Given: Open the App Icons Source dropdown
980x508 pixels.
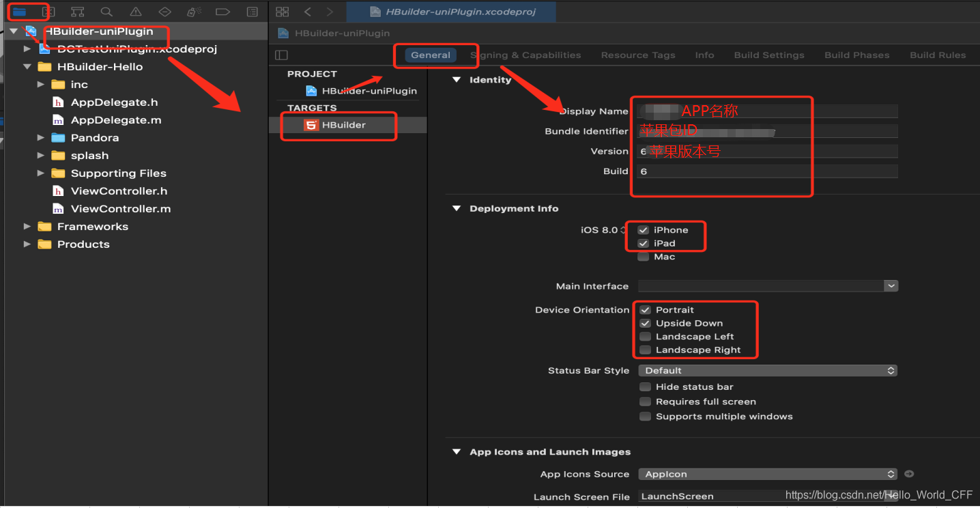Looking at the screenshot, I should point(768,474).
